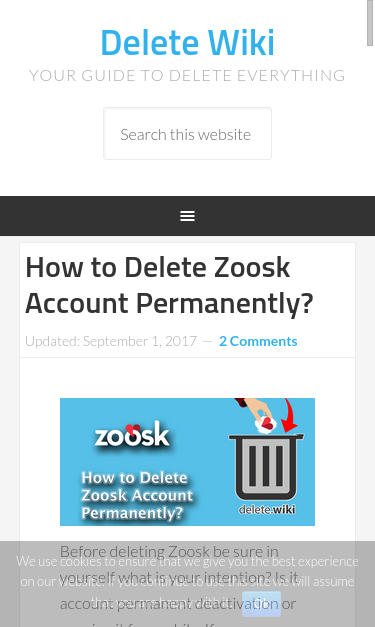Click the Your Guide to Delete Everything tagline
Viewport: 375px width, 627px height.
[187, 75]
